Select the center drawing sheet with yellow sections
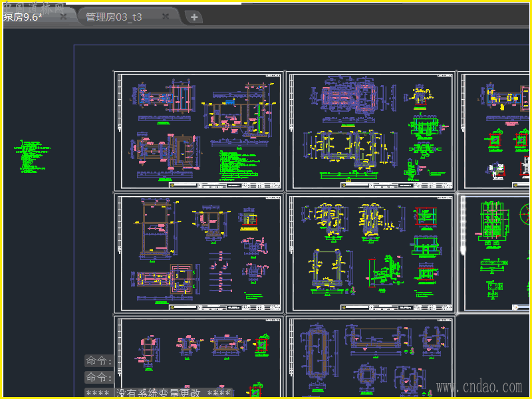Viewport: 532px width, 399px height. point(371,253)
